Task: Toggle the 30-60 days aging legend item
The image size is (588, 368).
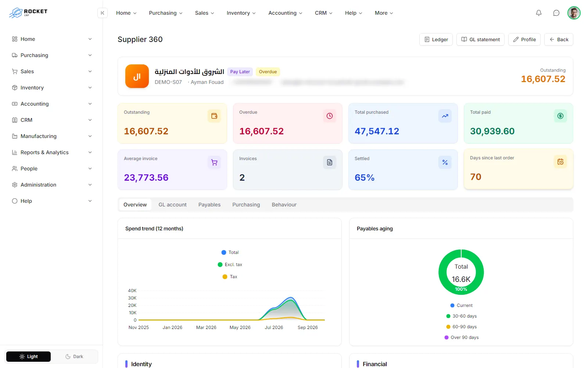Action: click(x=461, y=316)
